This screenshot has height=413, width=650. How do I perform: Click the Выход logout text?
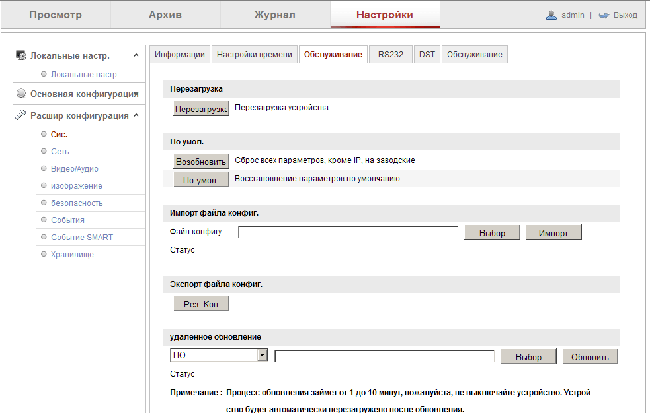(625, 15)
